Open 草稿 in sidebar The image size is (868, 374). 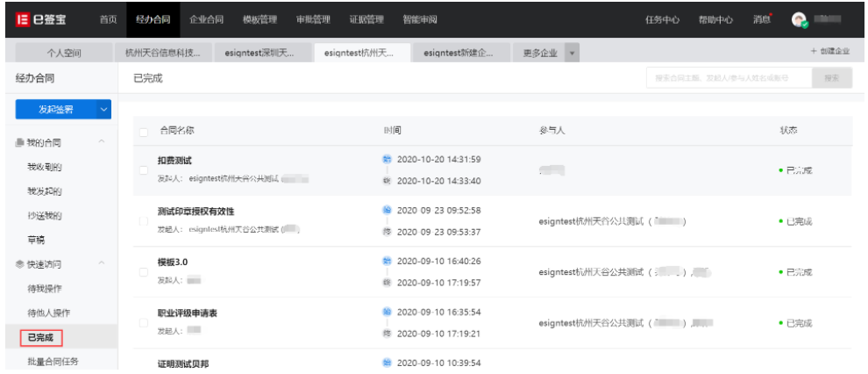click(x=36, y=240)
